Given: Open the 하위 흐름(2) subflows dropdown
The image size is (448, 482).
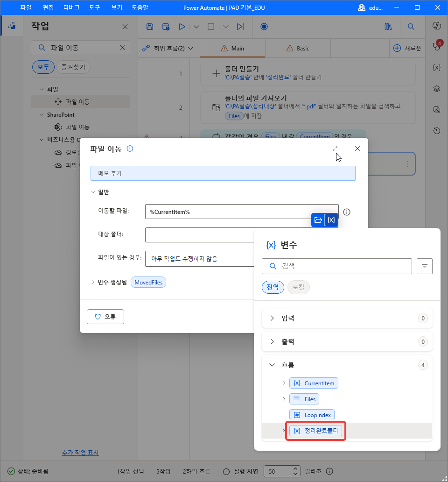Looking at the screenshot, I should [168, 48].
